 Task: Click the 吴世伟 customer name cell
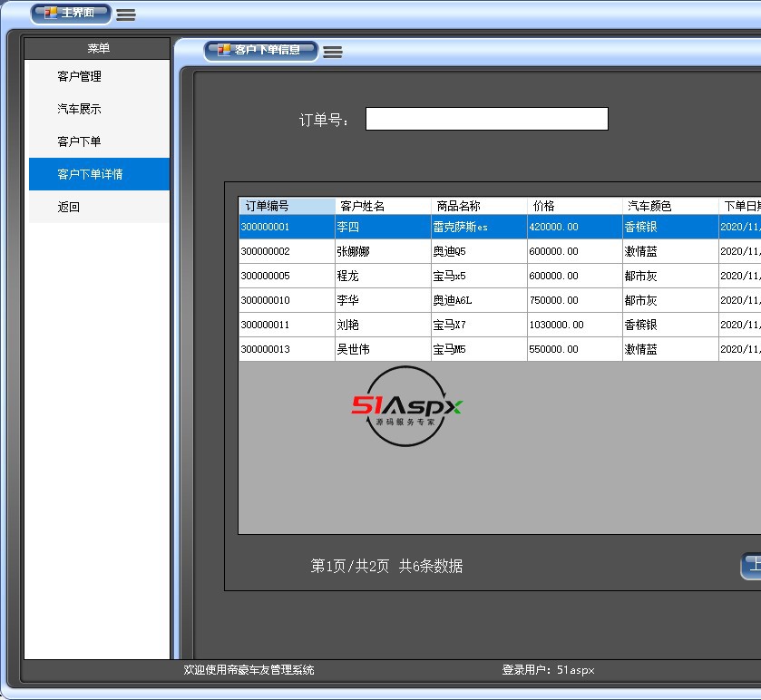pyautogui.click(x=383, y=349)
